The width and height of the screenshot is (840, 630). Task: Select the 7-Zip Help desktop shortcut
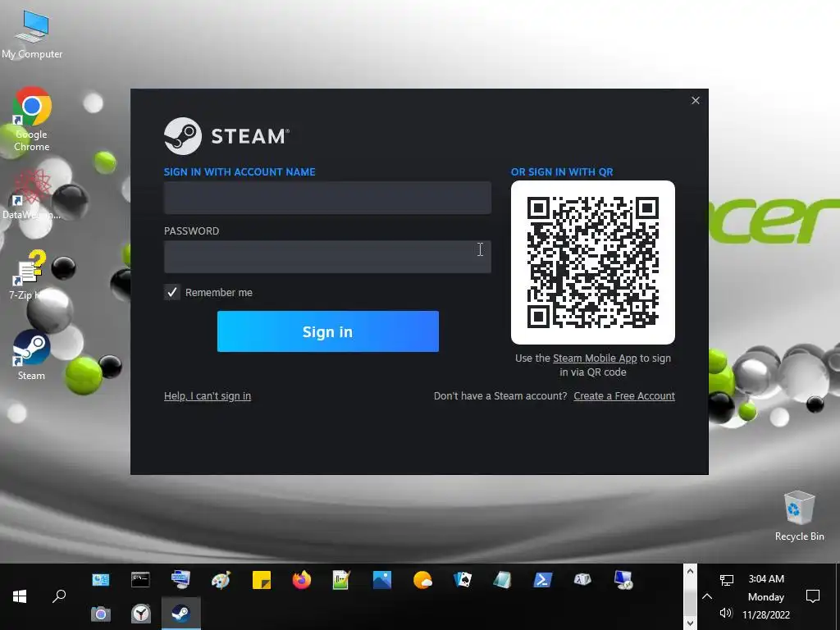(30, 274)
